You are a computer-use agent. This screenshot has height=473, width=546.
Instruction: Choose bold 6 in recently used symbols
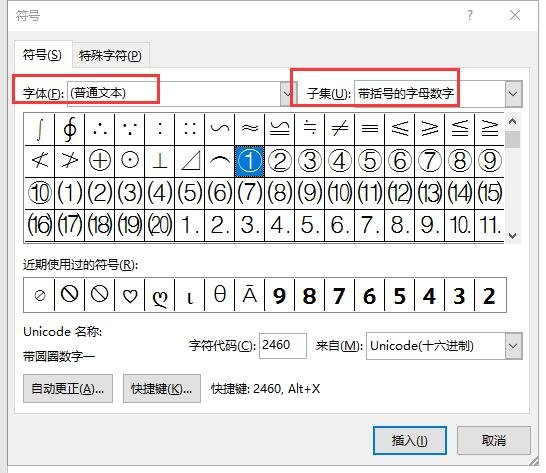point(369,295)
